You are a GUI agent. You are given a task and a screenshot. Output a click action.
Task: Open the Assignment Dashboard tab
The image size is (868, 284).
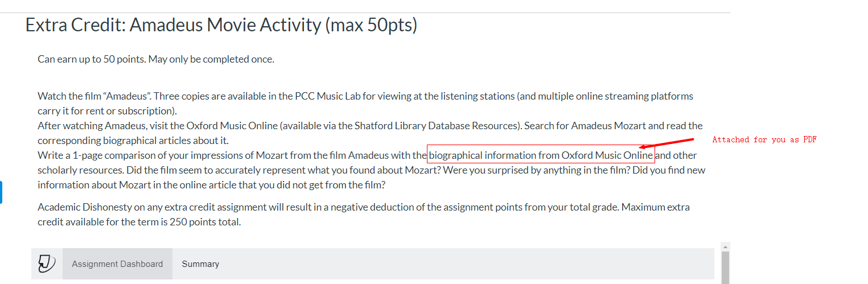[x=117, y=264]
